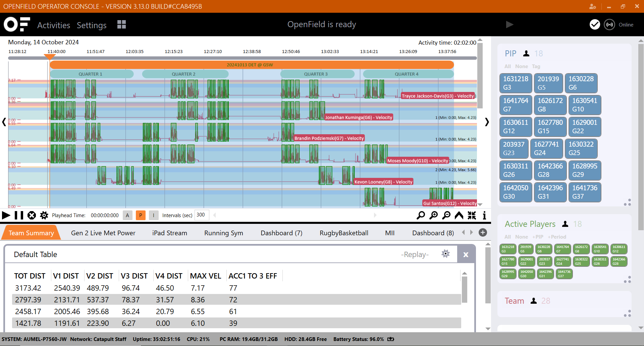Click the first magnifier search icon
Screen dimensions: 644x346
pyautogui.click(x=421, y=215)
